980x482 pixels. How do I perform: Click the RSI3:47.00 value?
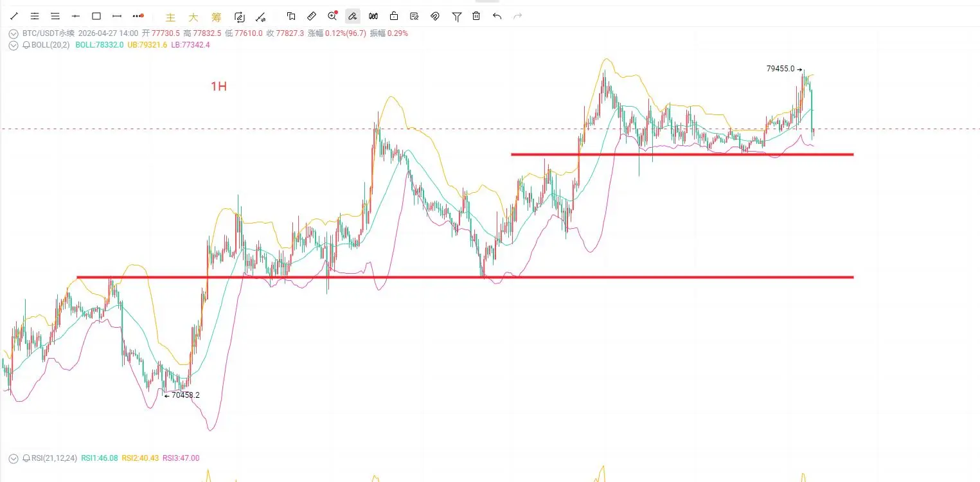181,458
